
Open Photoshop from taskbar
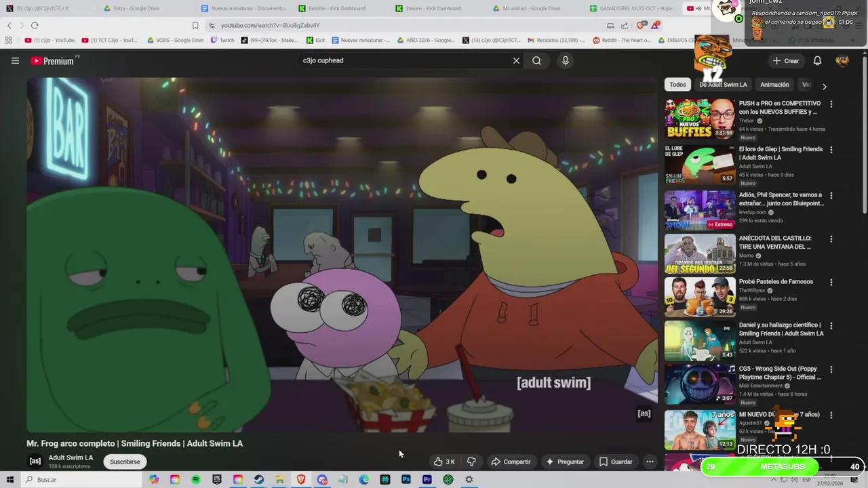406,479
